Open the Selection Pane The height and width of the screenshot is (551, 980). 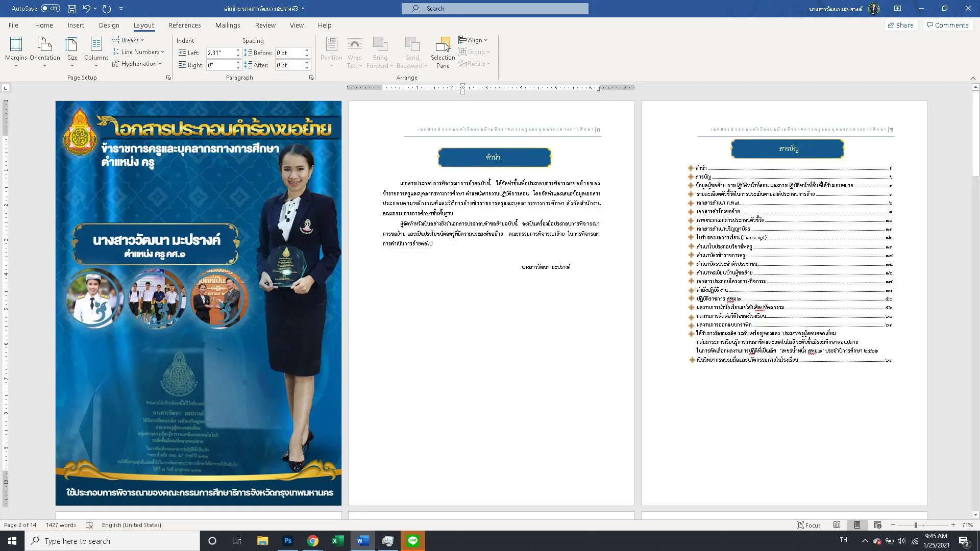(443, 52)
